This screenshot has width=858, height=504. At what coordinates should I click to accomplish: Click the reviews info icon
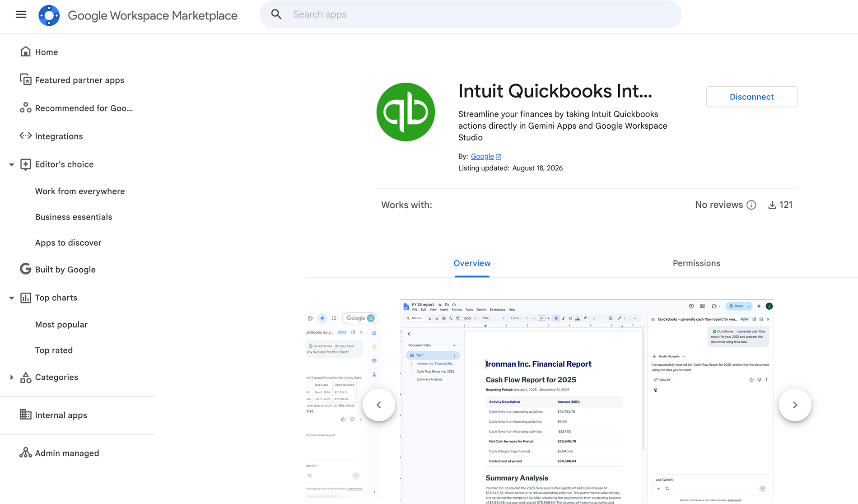tap(751, 205)
